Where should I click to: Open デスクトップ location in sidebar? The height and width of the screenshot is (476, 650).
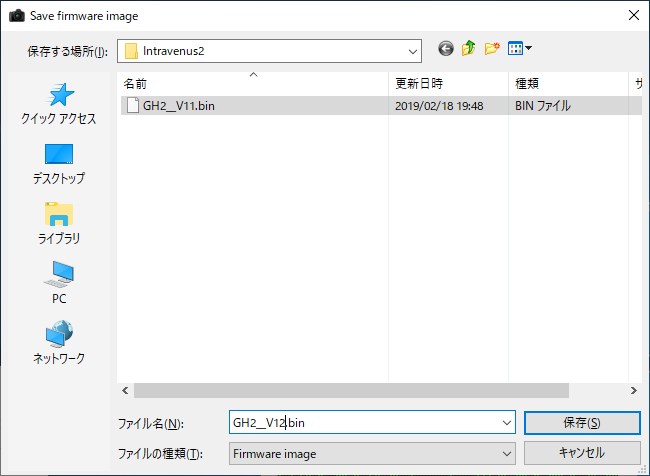[x=59, y=164]
